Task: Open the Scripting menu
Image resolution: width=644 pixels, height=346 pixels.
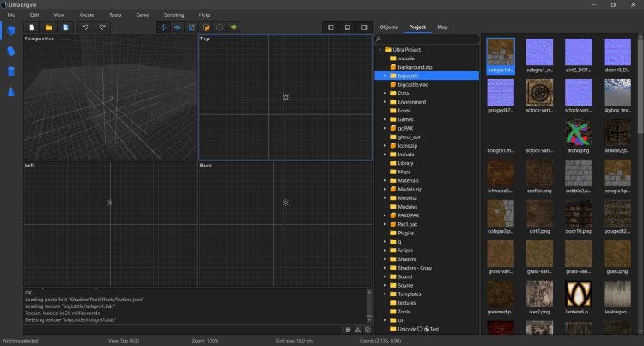Action: click(x=174, y=15)
